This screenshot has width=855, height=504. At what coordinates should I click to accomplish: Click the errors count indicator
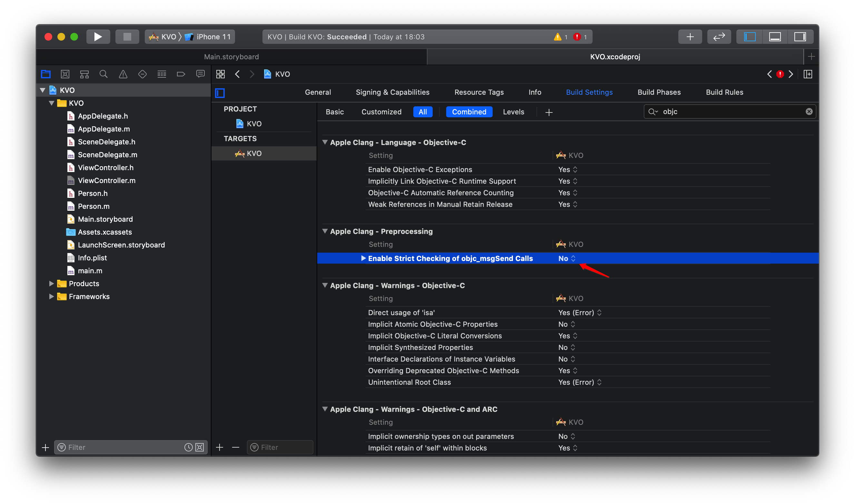click(580, 37)
